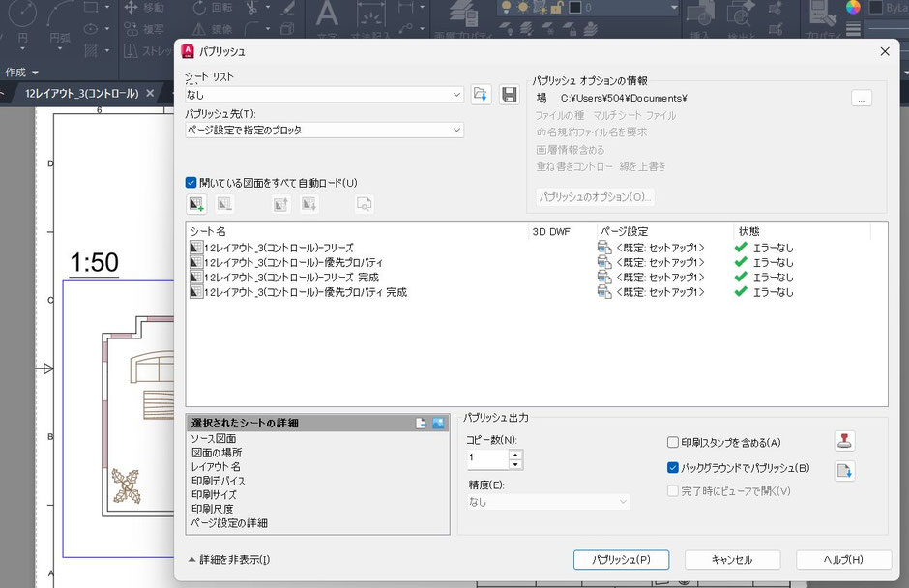Click the trim scissors icon in the ribbon

[251, 8]
